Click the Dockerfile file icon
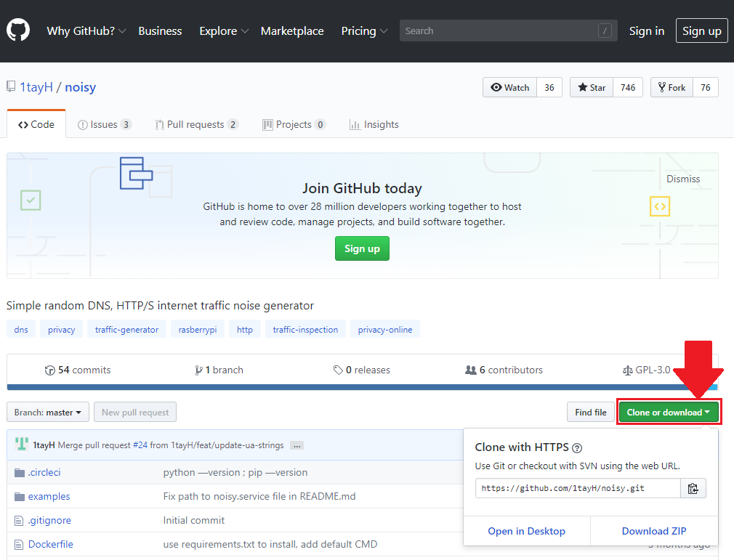The image size is (734, 560). pyautogui.click(x=19, y=544)
